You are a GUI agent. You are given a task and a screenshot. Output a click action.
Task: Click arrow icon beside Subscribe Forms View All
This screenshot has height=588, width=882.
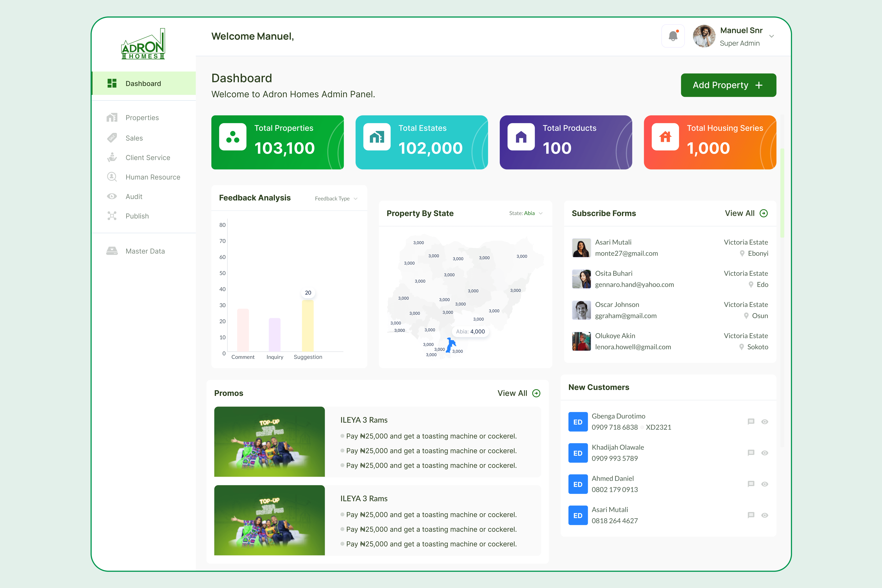pos(763,213)
